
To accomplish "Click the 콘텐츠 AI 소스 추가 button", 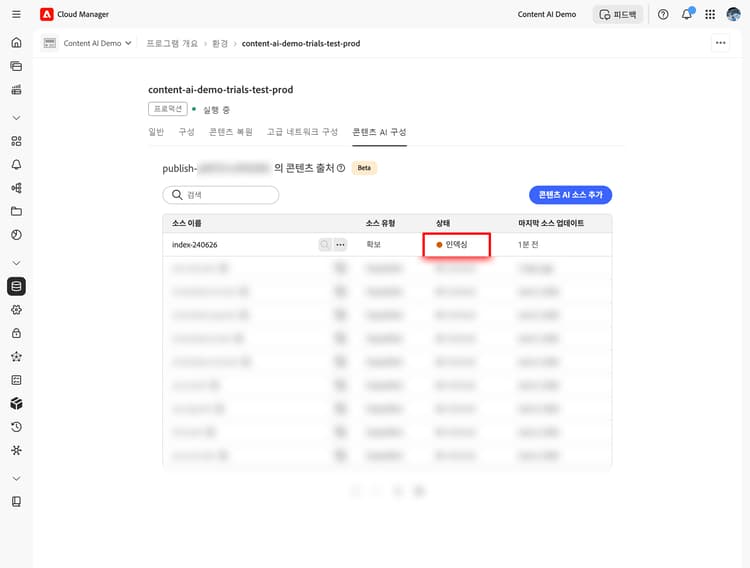I will pos(570,195).
